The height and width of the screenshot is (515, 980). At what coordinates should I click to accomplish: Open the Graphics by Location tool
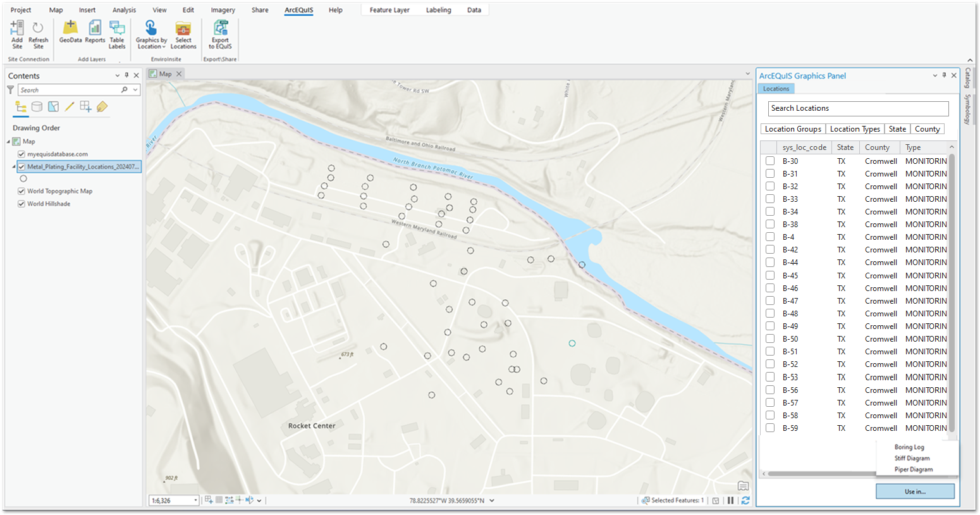[151, 34]
